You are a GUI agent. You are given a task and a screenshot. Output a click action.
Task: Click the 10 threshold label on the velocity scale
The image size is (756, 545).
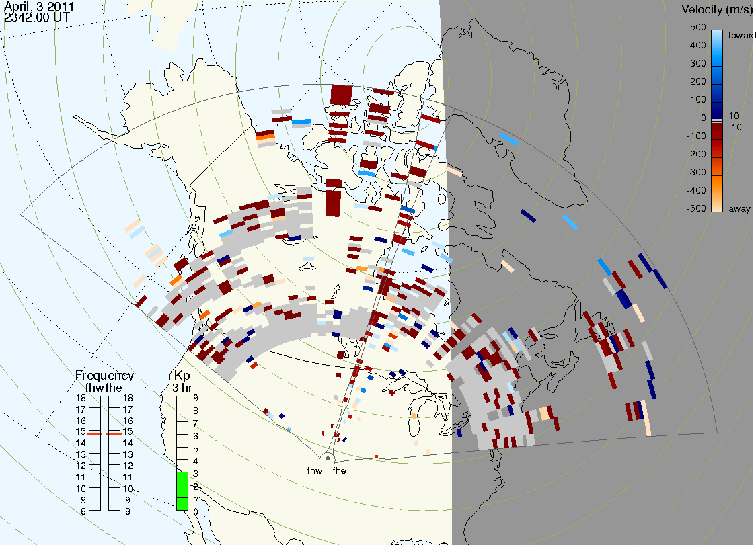click(x=733, y=116)
